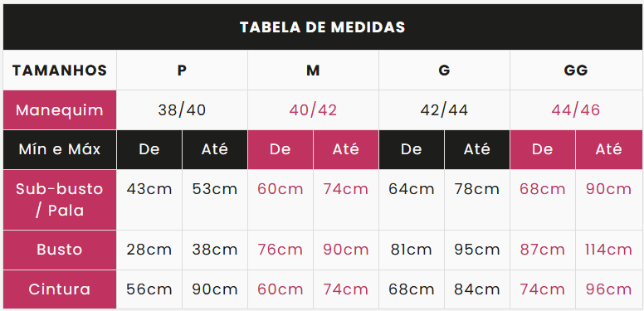This screenshot has width=644, height=311.
Task: Select the TAMANHOS header cell
Action: click(x=60, y=70)
